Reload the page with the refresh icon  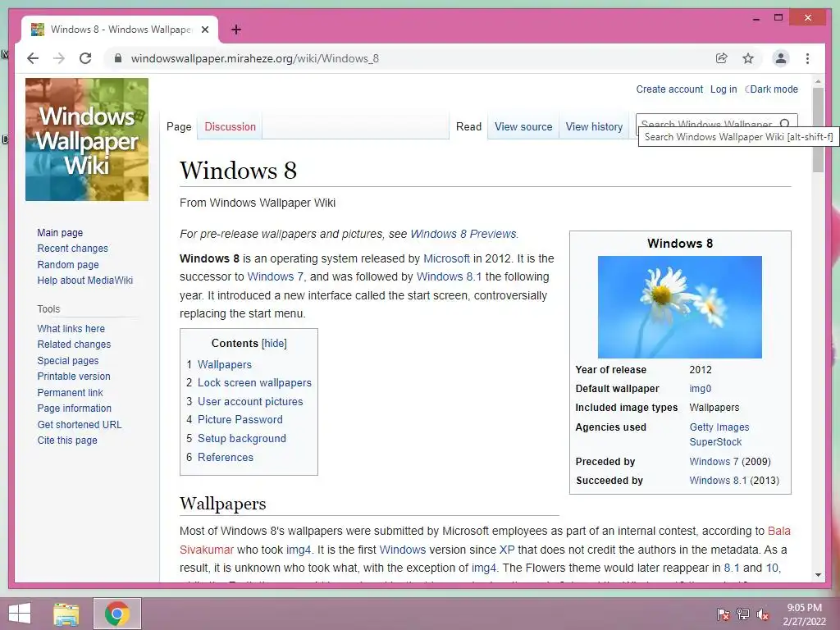pos(85,58)
